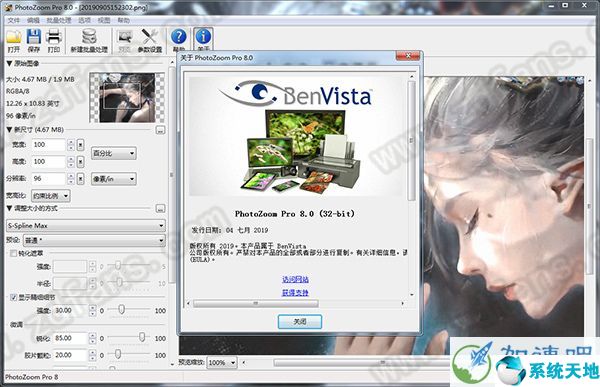
Task: Click the Close button in About dialog
Action: click(x=300, y=322)
